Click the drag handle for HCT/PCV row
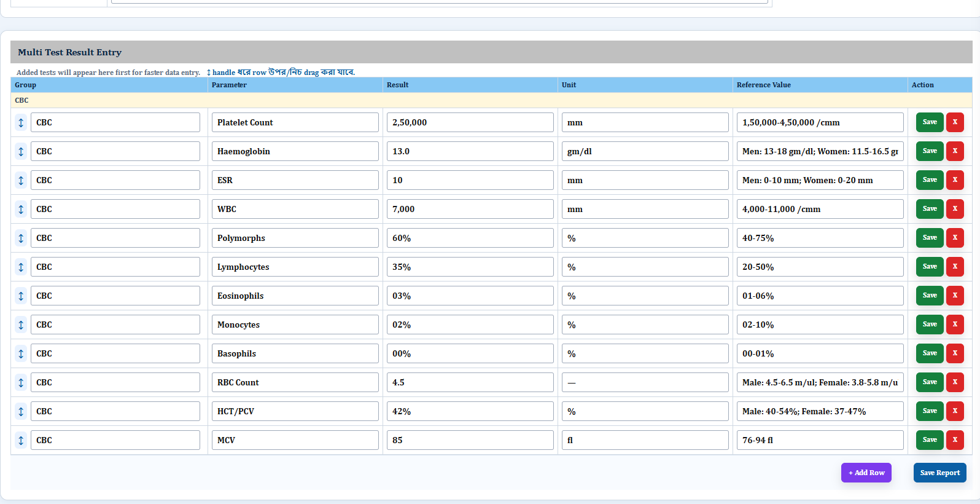 [x=21, y=411]
